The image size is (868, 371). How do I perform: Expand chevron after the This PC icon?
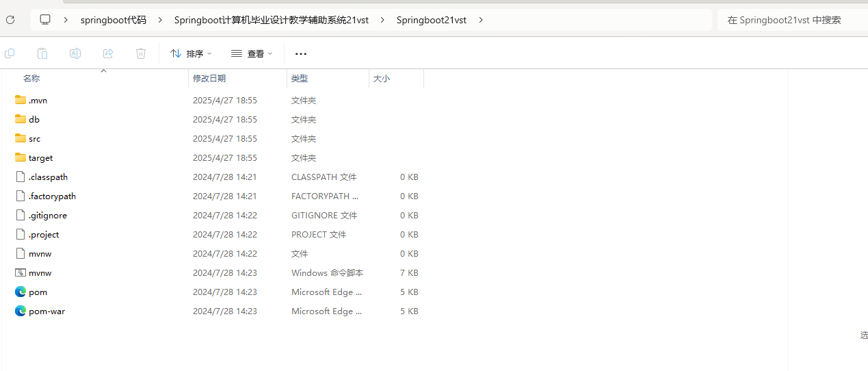[x=66, y=20]
